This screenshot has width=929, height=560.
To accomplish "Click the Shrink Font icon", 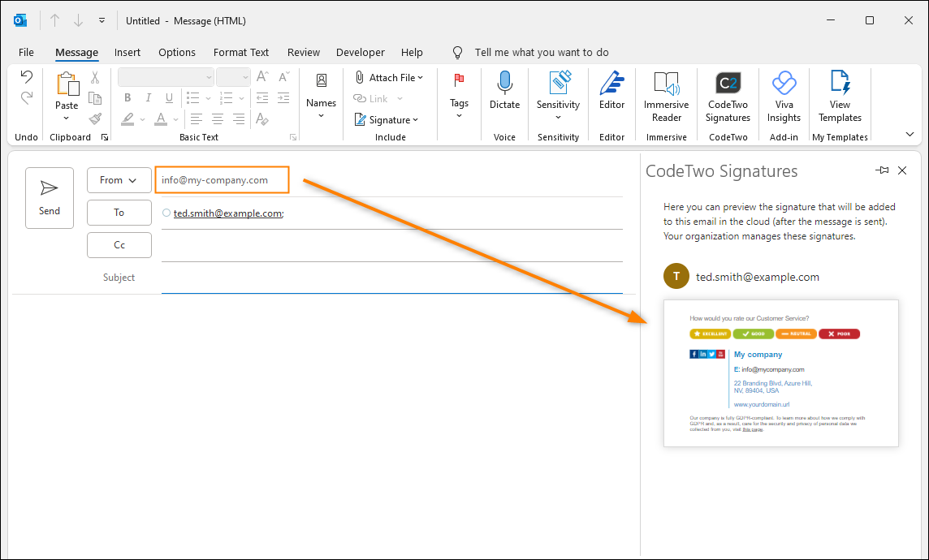I will [283, 77].
